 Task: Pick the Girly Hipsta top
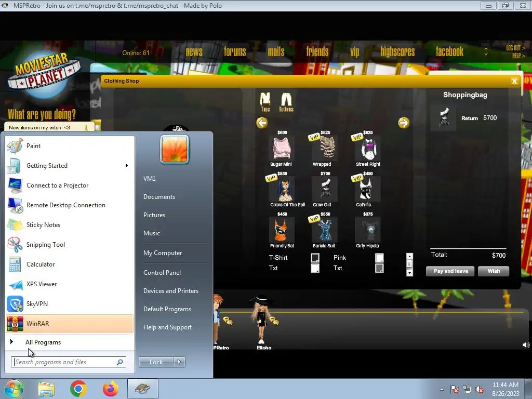click(368, 230)
